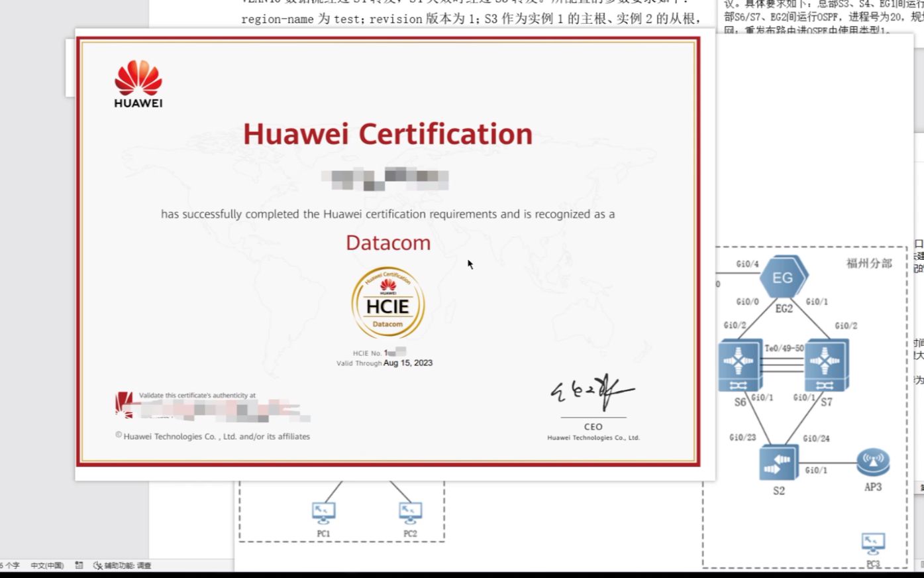Select the AP3 wireless access point icon

pyautogui.click(x=873, y=462)
